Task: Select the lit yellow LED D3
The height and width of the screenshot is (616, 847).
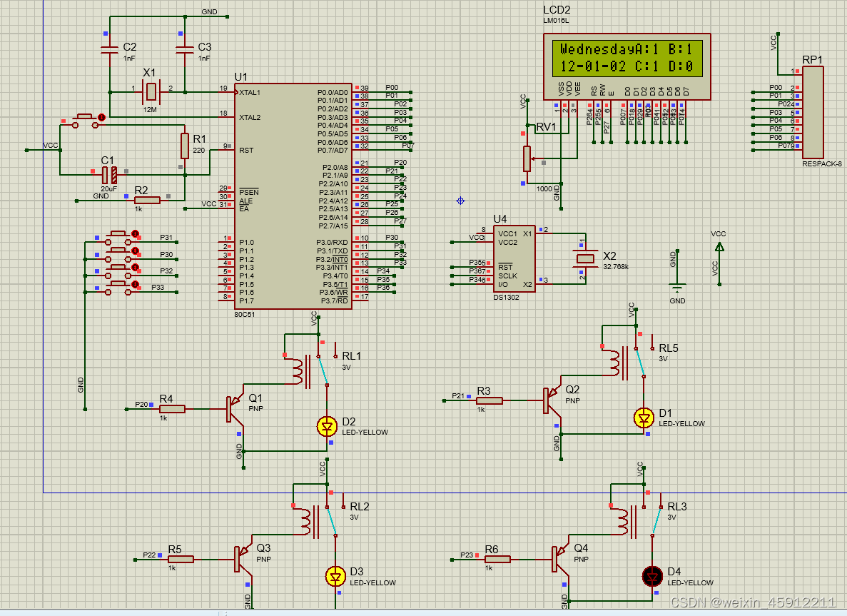Action: pyautogui.click(x=335, y=577)
